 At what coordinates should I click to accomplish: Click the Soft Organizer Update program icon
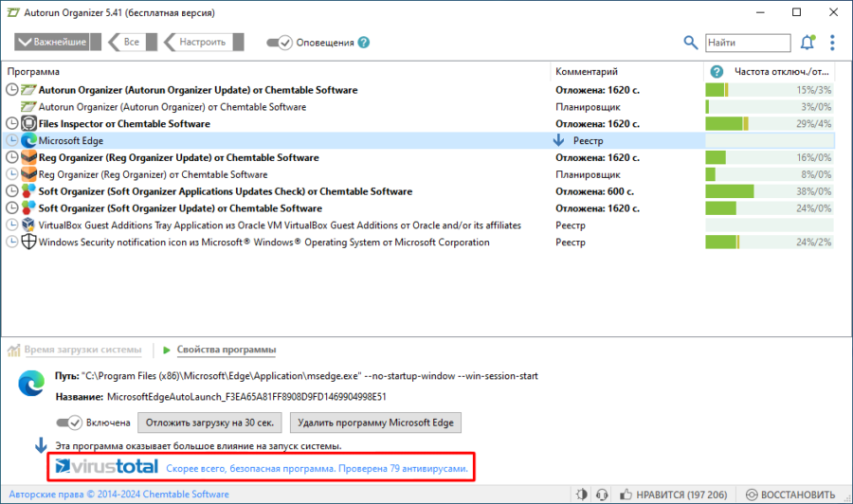coord(28,207)
